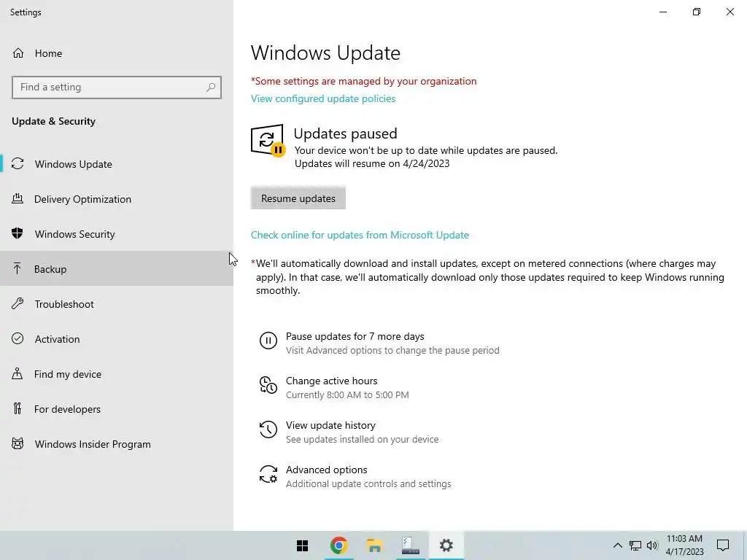The height and width of the screenshot is (560, 747).
Task: Open the Activation settings page
Action: pos(117,339)
